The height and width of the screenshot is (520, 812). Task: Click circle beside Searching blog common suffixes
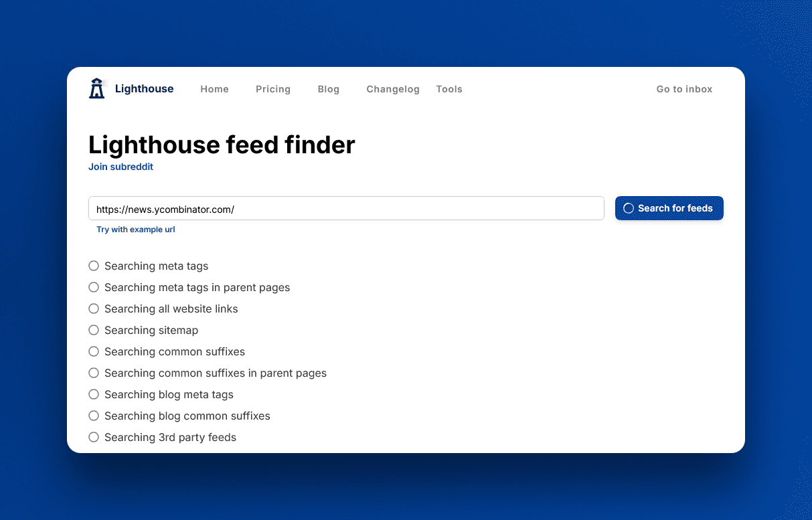click(94, 416)
